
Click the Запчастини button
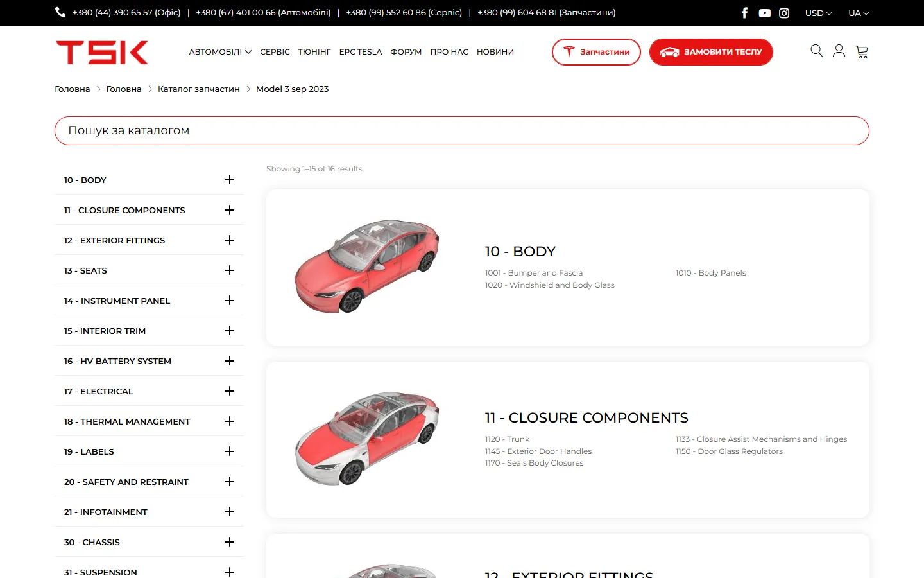click(596, 52)
